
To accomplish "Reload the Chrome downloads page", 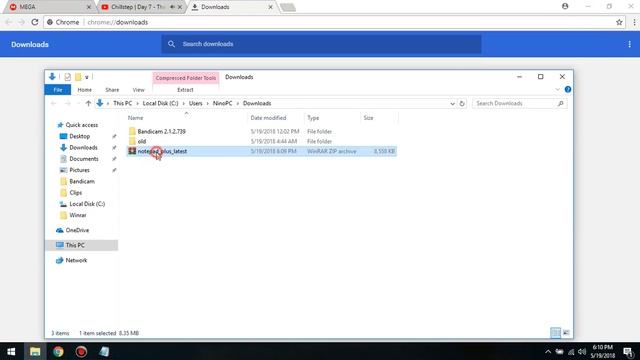I will point(35,22).
